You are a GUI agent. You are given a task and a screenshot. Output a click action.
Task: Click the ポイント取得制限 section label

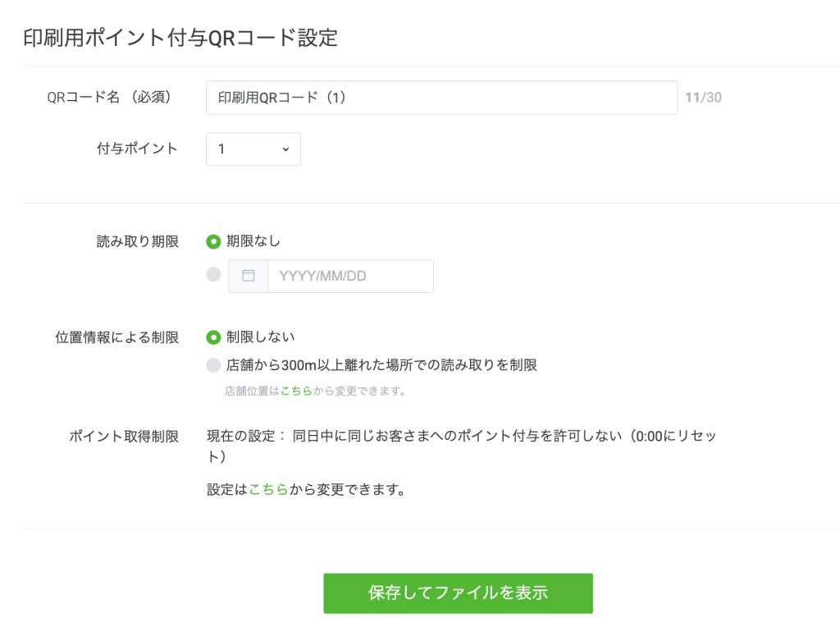123,436
